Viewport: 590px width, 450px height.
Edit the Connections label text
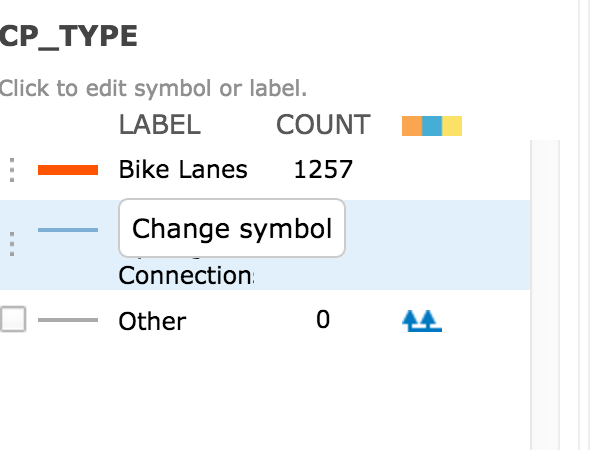(186, 275)
